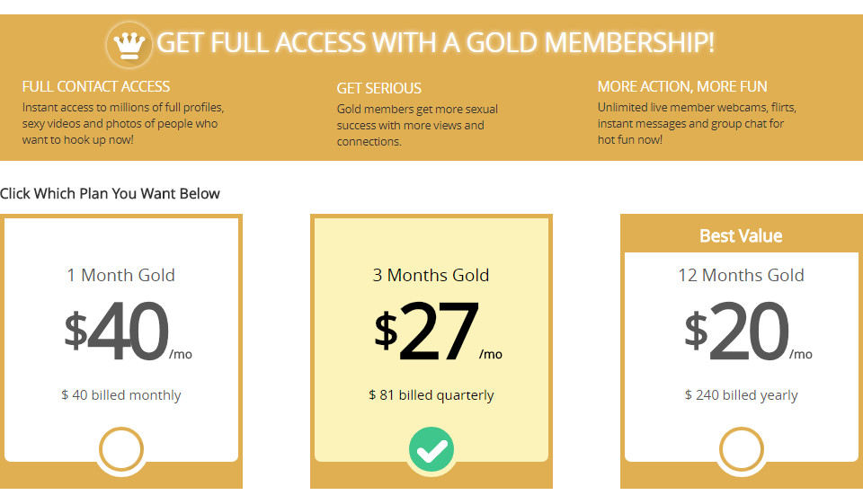The image size is (863, 504).
Task: Click the $20 per month price
Action: pos(747,332)
